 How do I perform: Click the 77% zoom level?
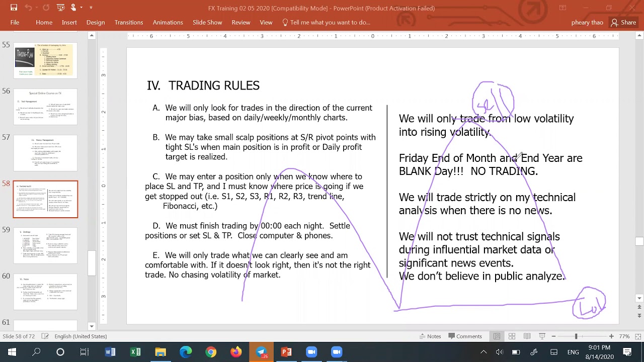(624, 336)
